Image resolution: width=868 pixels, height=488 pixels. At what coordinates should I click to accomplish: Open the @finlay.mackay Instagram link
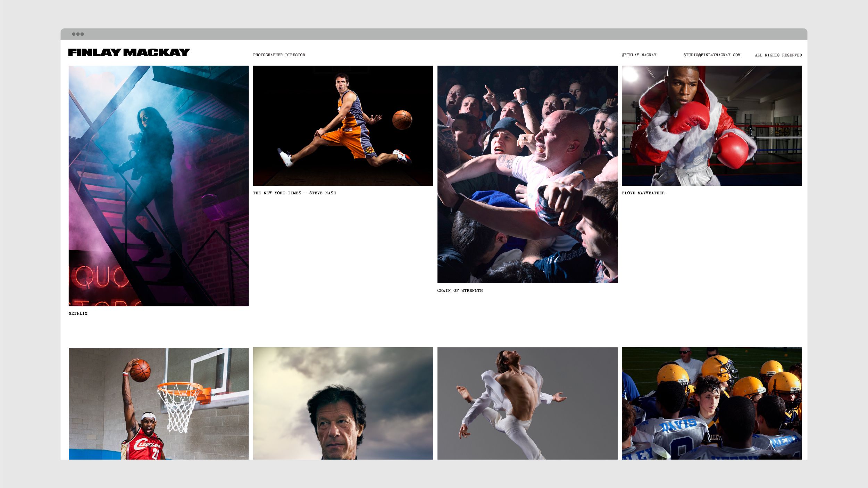[x=639, y=55]
